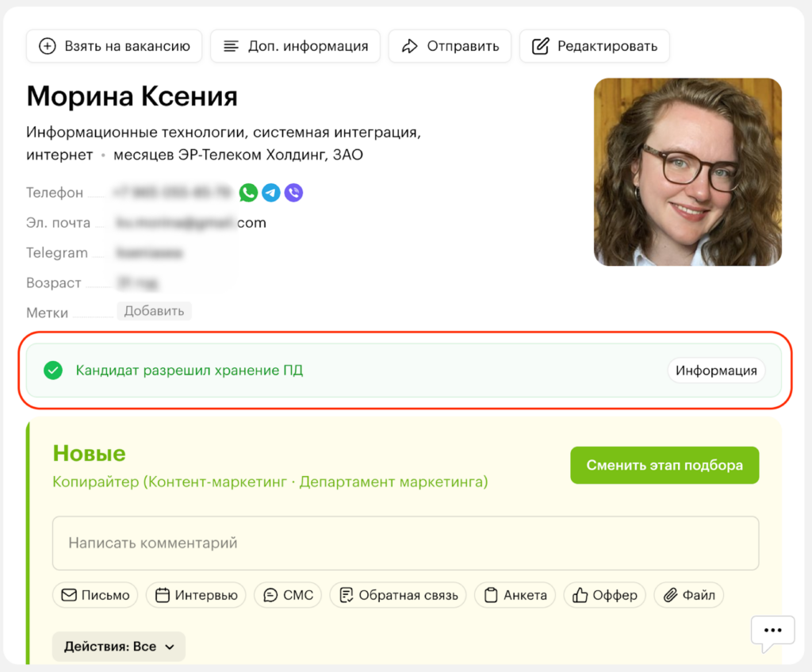Open Анкета clipboard action
812x672 pixels.
(515, 595)
